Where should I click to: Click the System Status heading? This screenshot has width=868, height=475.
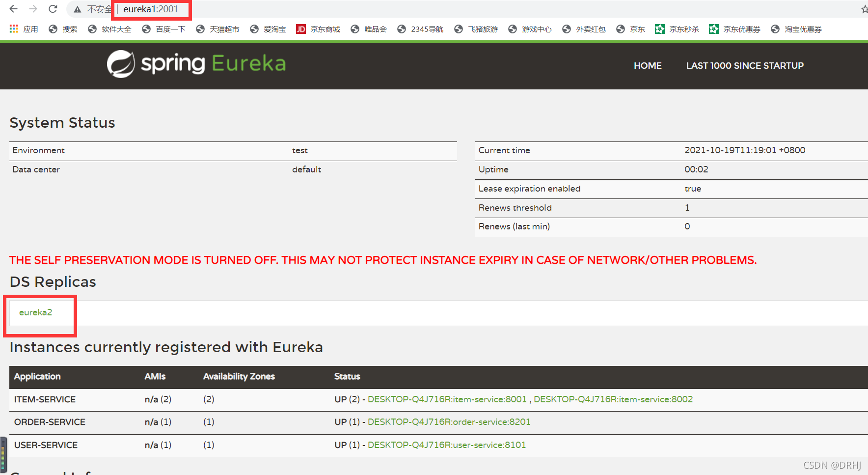click(62, 123)
